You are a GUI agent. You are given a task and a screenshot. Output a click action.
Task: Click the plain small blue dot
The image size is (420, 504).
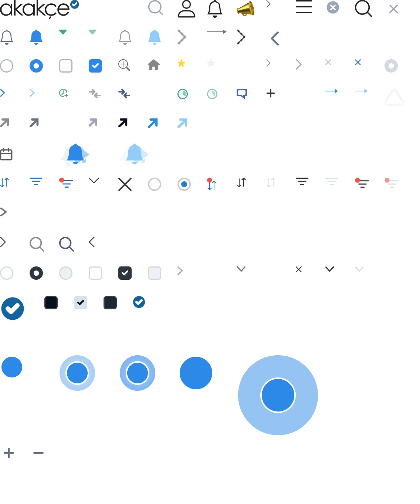(x=12, y=367)
